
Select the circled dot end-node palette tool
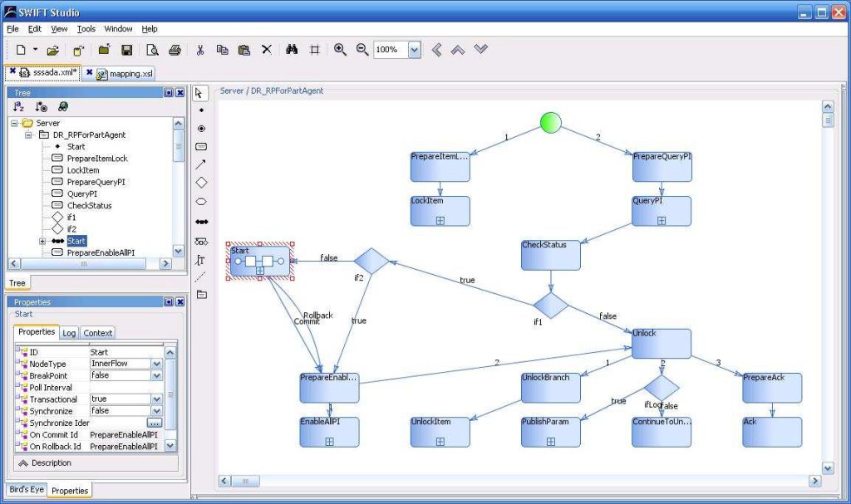point(201,129)
